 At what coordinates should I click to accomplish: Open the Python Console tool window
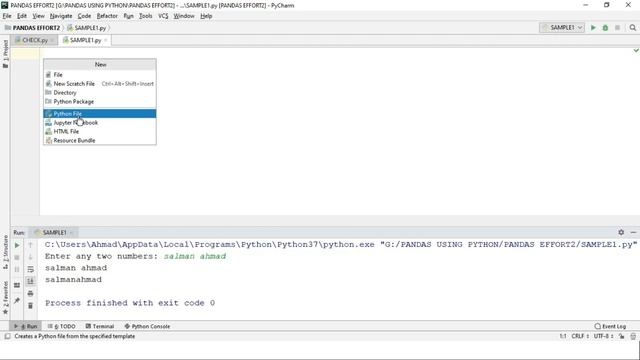[x=147, y=326]
